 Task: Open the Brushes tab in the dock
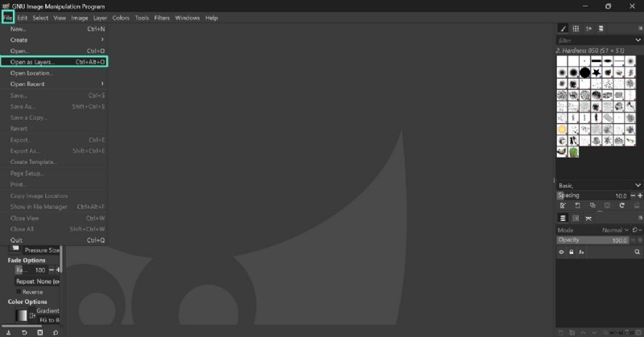(x=563, y=28)
